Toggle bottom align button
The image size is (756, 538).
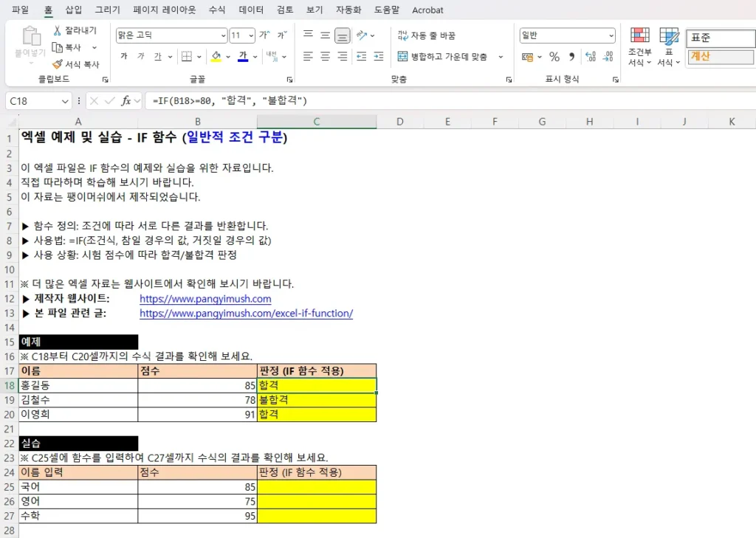(342, 35)
